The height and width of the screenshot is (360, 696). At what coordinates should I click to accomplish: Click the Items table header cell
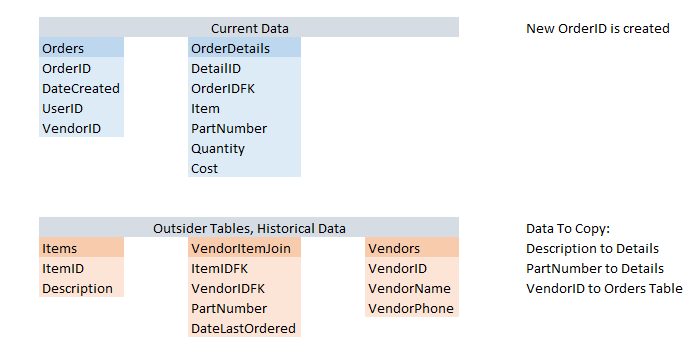[x=81, y=247]
